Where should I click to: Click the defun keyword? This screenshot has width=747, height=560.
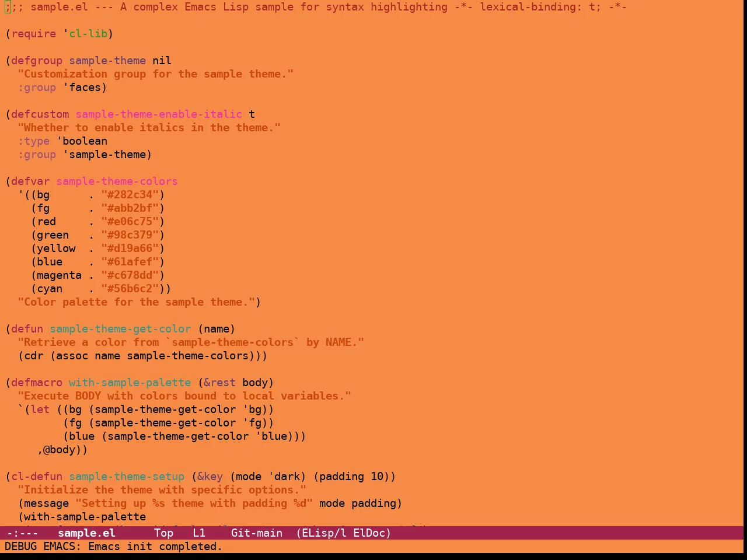point(27,329)
